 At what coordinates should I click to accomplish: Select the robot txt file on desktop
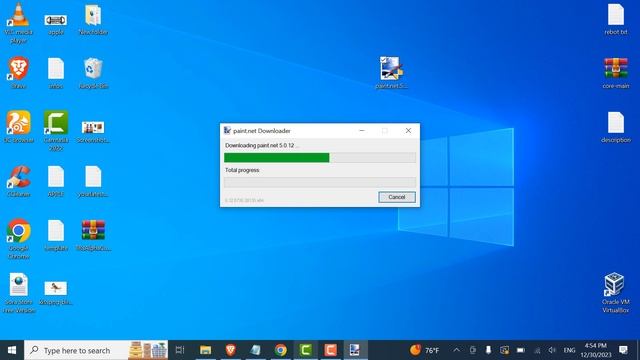[x=616, y=19]
